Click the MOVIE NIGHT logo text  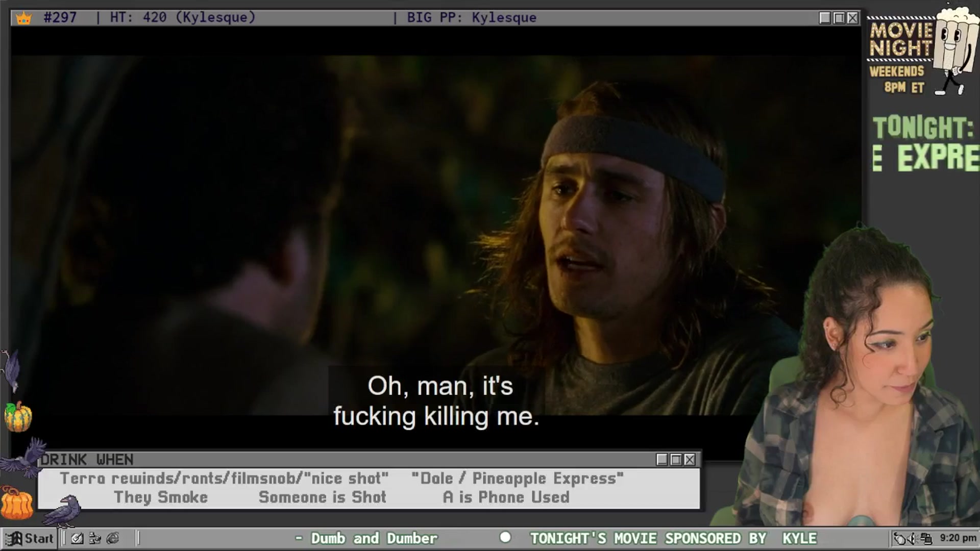(x=901, y=39)
